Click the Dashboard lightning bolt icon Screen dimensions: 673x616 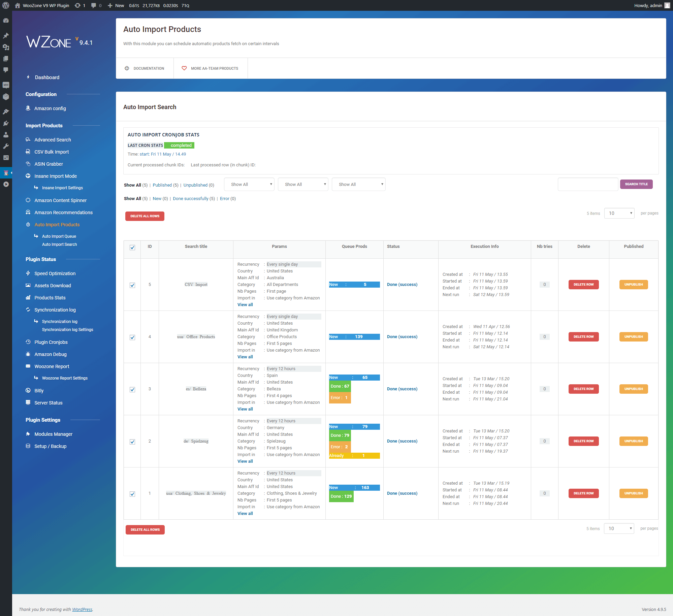[x=28, y=77]
